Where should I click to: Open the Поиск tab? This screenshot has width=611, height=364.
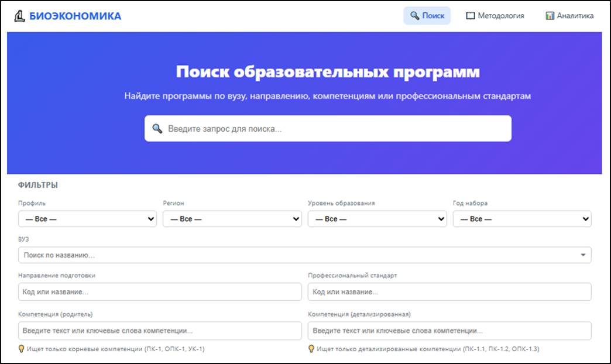coord(427,16)
